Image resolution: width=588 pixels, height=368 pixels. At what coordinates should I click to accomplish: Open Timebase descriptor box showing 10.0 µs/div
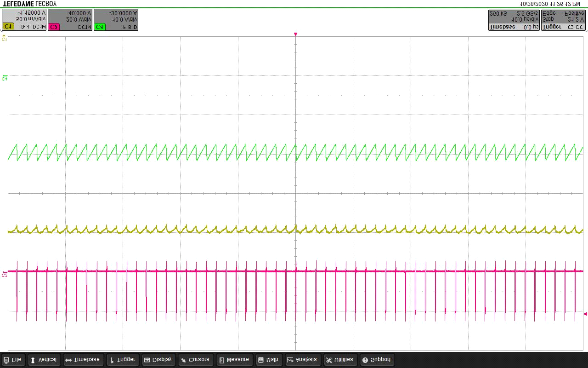pos(514,20)
